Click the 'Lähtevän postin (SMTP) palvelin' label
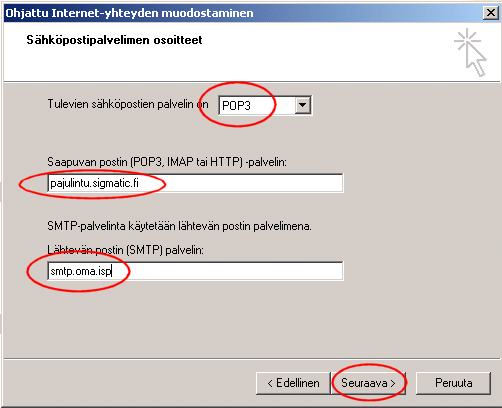This screenshot has width=502, height=408. coord(125,250)
